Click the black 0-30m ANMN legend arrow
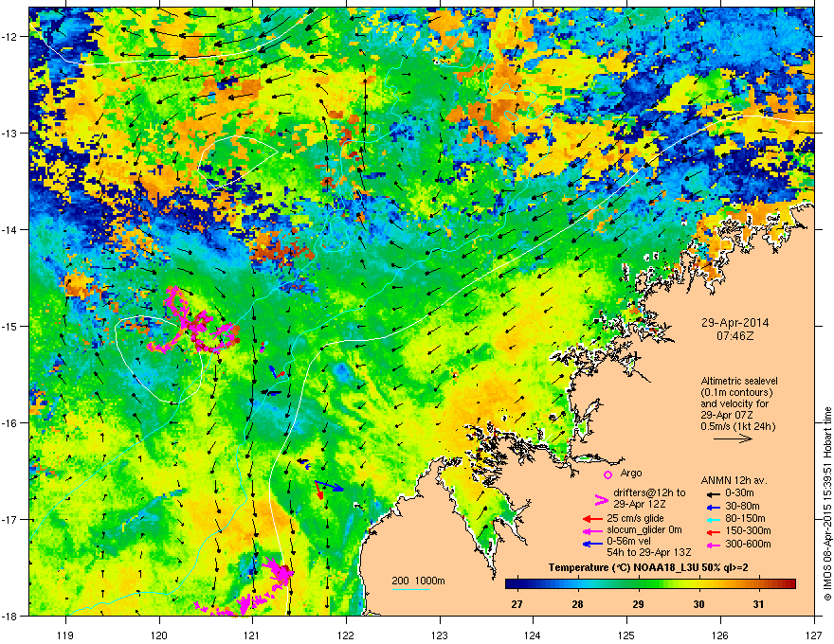 tap(714, 494)
